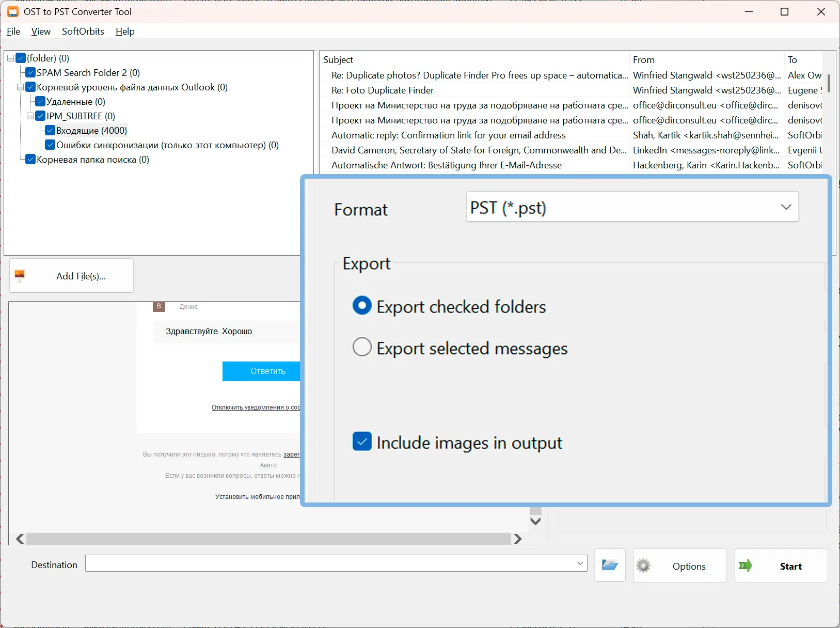
Task: Open the Help menu
Action: coord(125,32)
